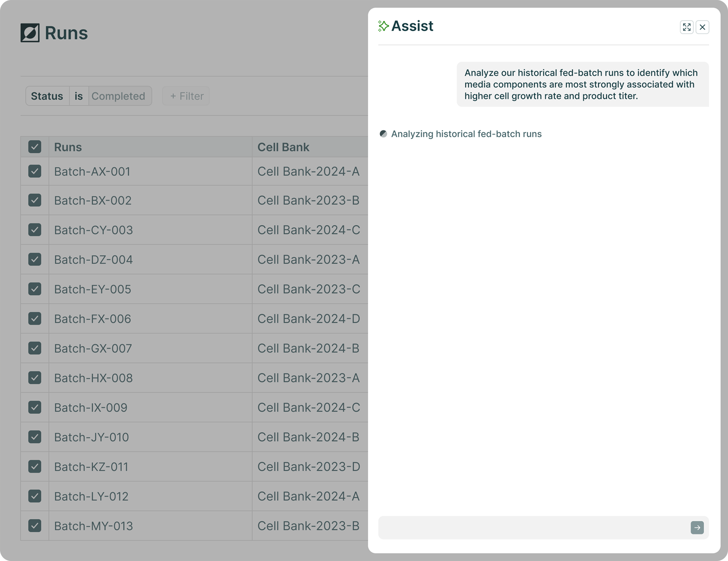Open the user prompt message bubble
Image resolution: width=728 pixels, height=561 pixels.
pos(582,84)
